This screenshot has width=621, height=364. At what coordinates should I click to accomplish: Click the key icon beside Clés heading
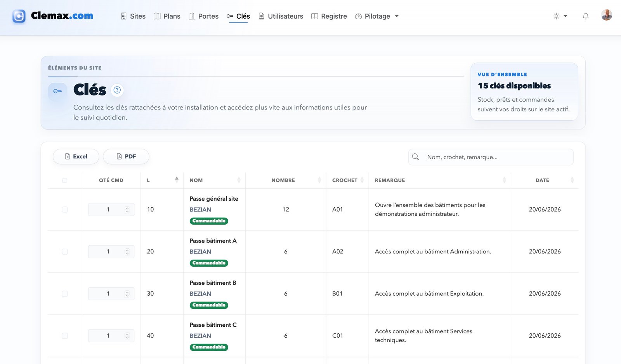tap(57, 91)
